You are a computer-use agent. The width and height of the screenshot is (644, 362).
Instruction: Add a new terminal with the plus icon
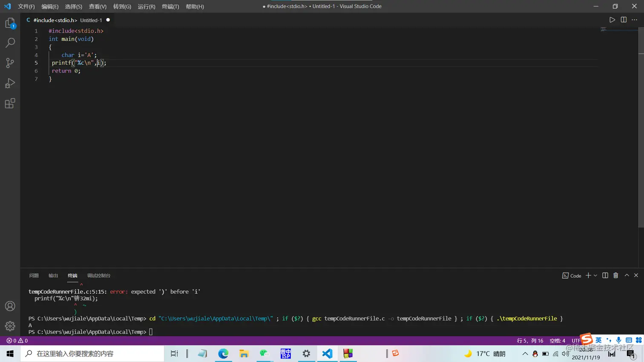point(588,276)
